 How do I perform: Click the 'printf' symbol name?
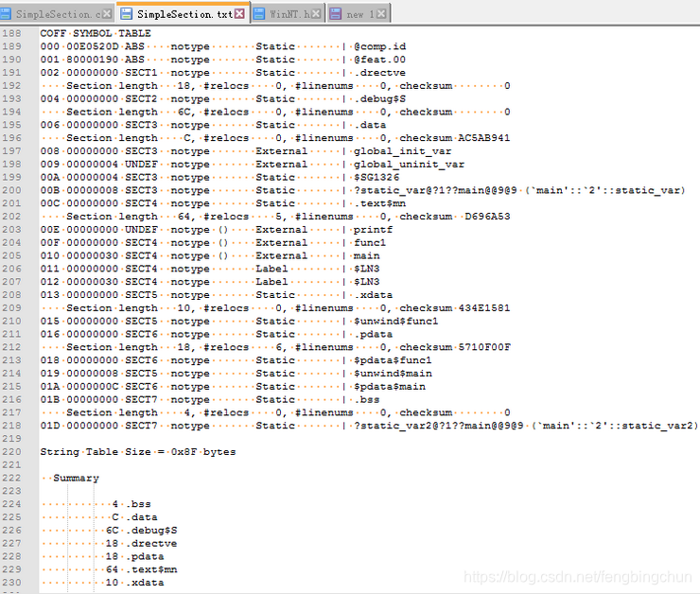(374, 230)
